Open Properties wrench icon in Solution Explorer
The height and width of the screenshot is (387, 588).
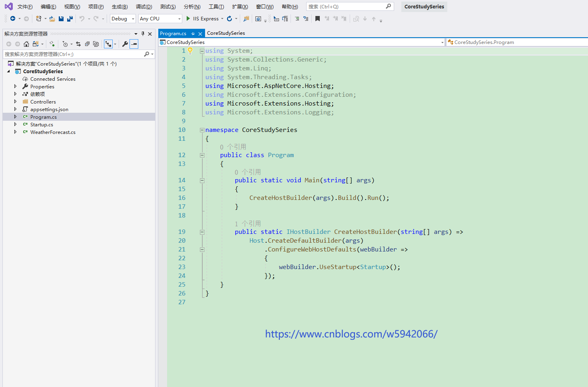[125, 44]
